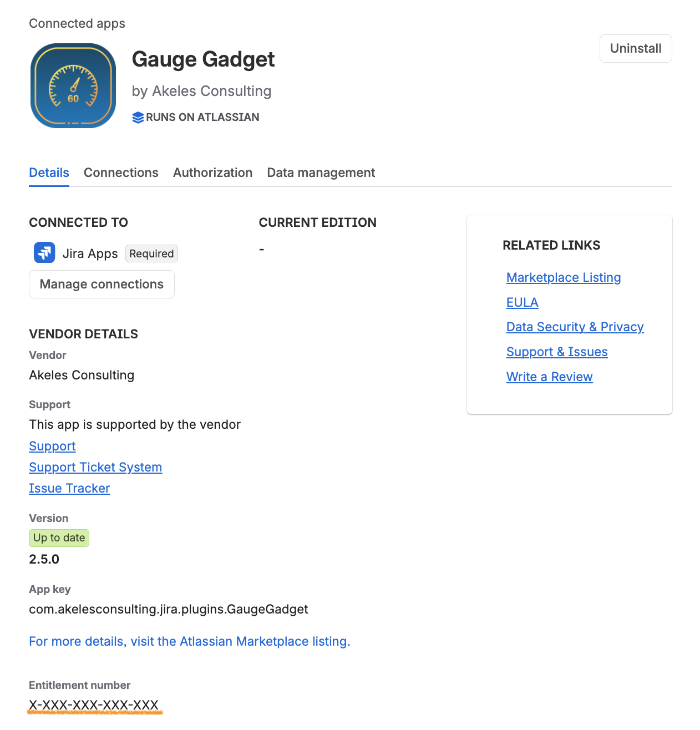
Task: Click the Akeles Consulting vendor name value
Action: (x=82, y=375)
